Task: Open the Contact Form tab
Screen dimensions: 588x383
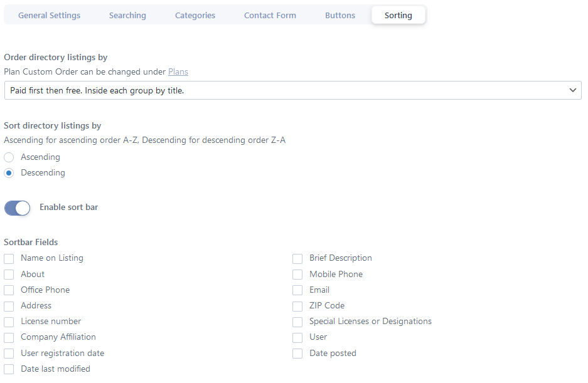Action: coord(270,16)
